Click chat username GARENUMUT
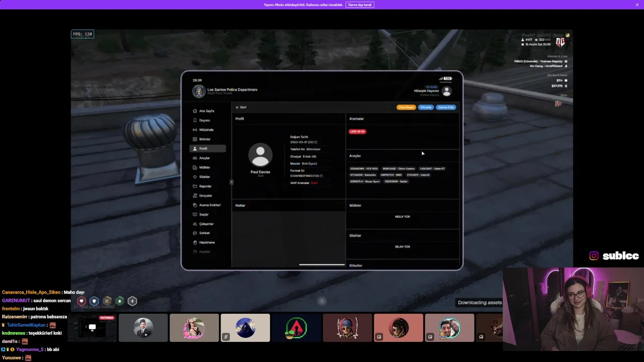The image size is (644, 362). point(17,301)
